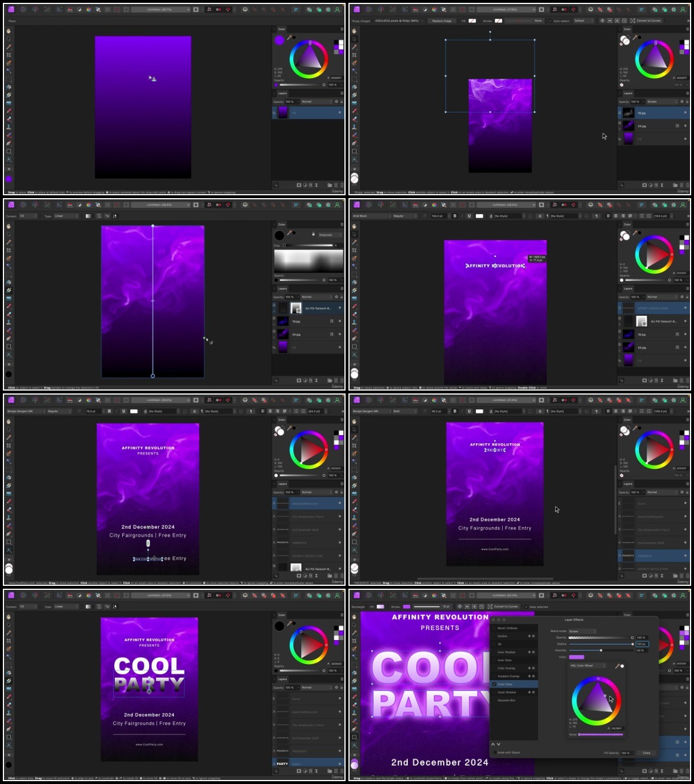Click the plus icon beside Outline effect
The height and width of the screenshot is (784, 694).
point(529,636)
